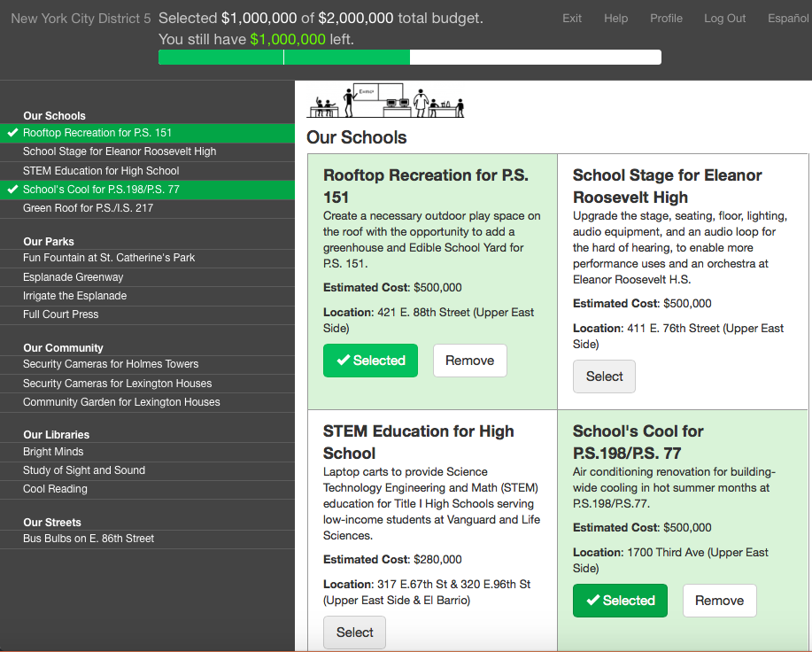
Task: Click green $1,000,000 remaining amount
Action: coord(288,39)
